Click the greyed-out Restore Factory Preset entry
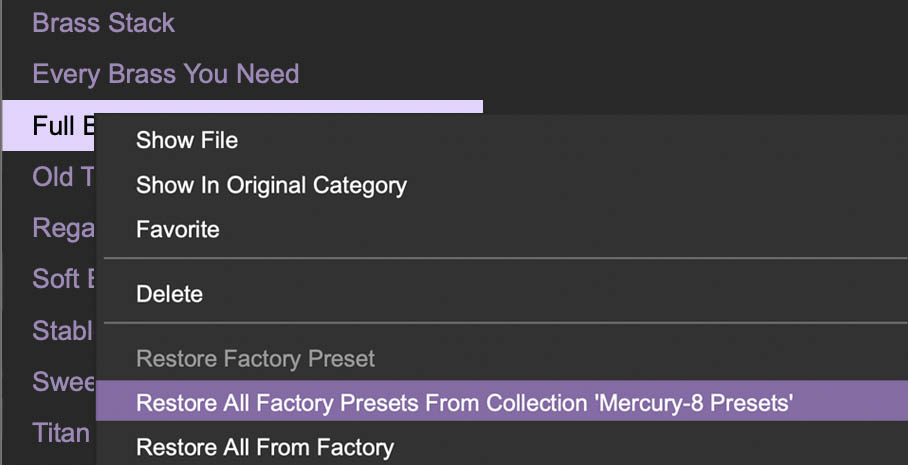The image size is (908, 465). coord(255,358)
